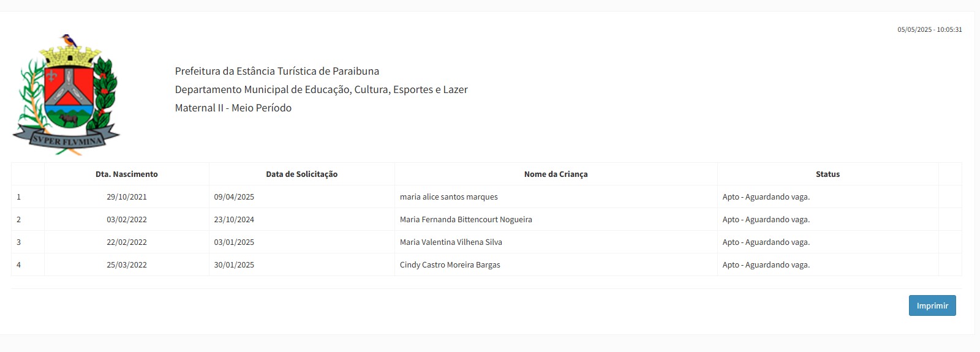Select Maria Fernanda Bittencourt Nogueira's name

click(466, 219)
